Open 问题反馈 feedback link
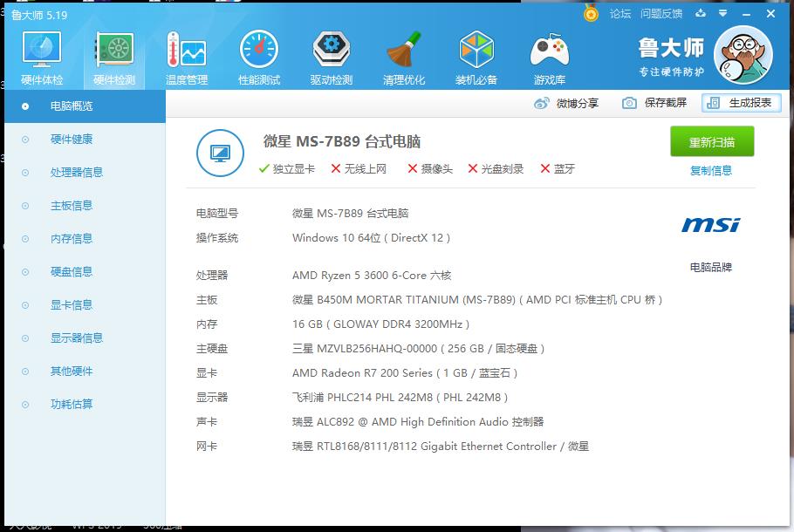Screen dimensions: 794x532 (x=661, y=14)
